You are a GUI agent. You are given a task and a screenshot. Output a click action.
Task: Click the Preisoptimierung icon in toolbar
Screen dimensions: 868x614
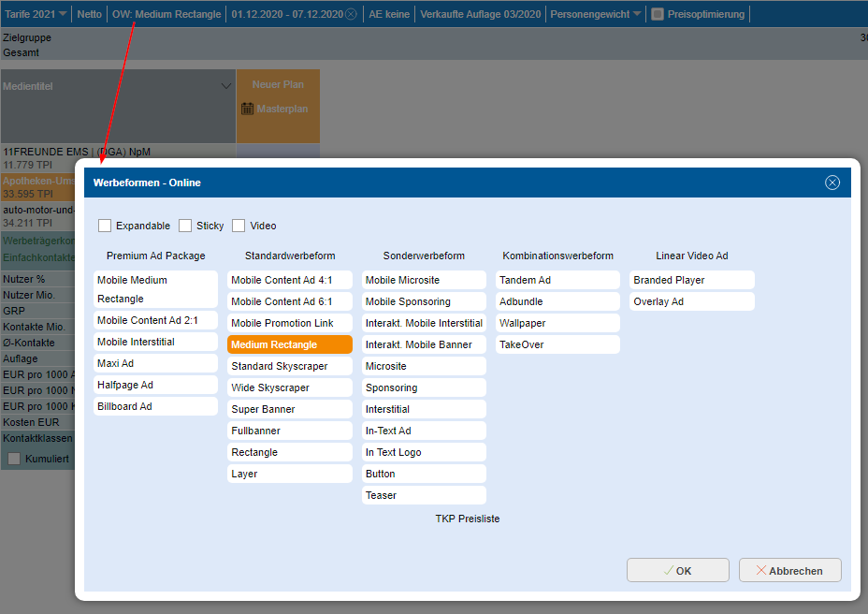click(657, 14)
